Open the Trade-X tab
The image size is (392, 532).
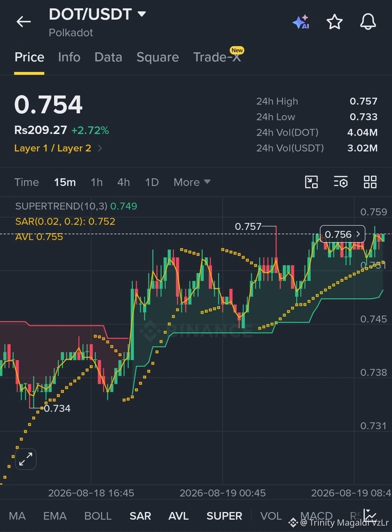pos(217,57)
